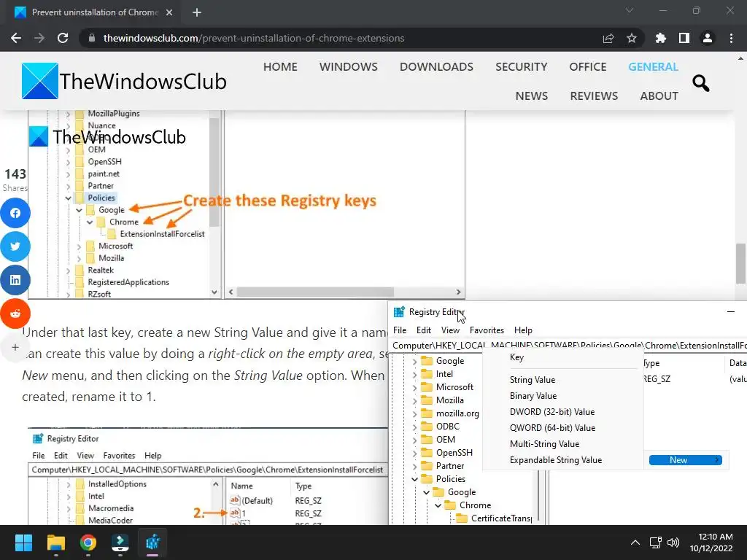The width and height of the screenshot is (747, 560).
Task: Open the network tray icon
Action: click(x=656, y=542)
